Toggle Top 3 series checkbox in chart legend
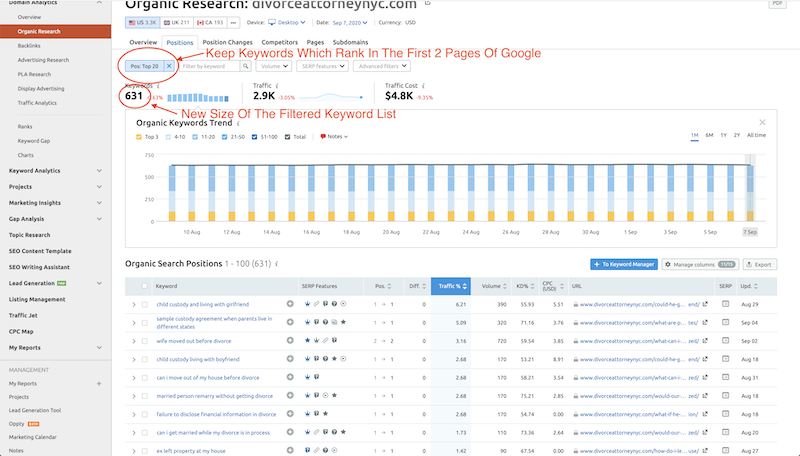 click(139, 137)
